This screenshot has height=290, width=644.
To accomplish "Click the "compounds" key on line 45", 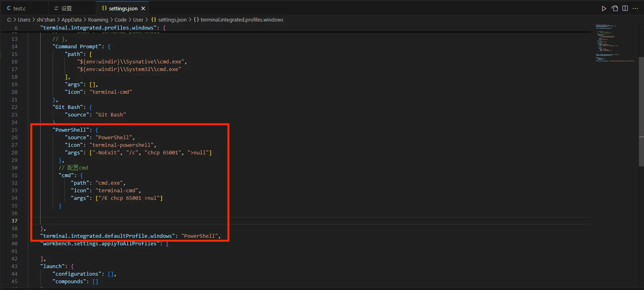I will (69, 281).
